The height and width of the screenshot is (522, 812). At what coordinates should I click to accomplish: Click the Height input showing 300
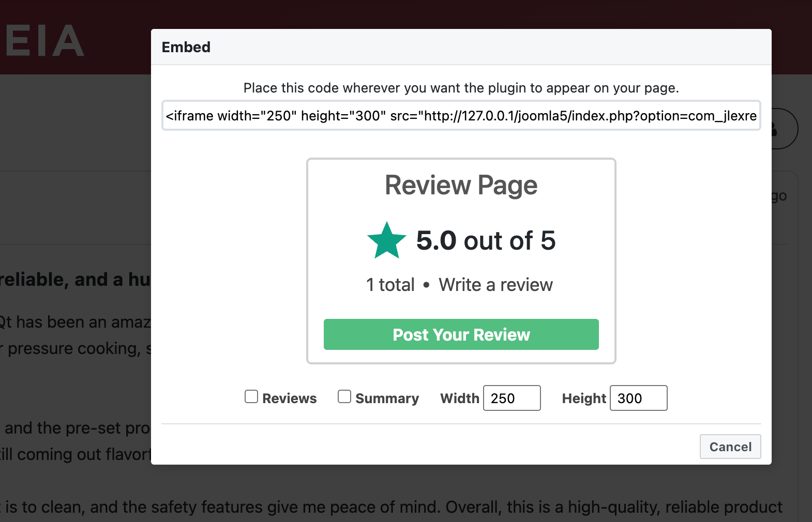638,398
